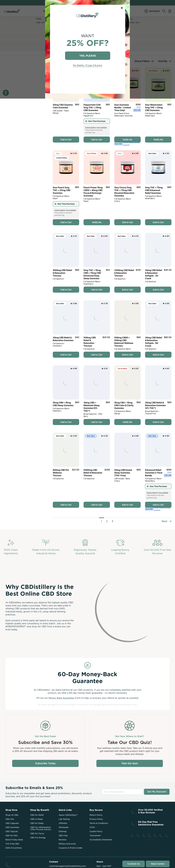Expand the Show Filters panel
This screenshot has height=868, width=175.
[x=144, y=61]
